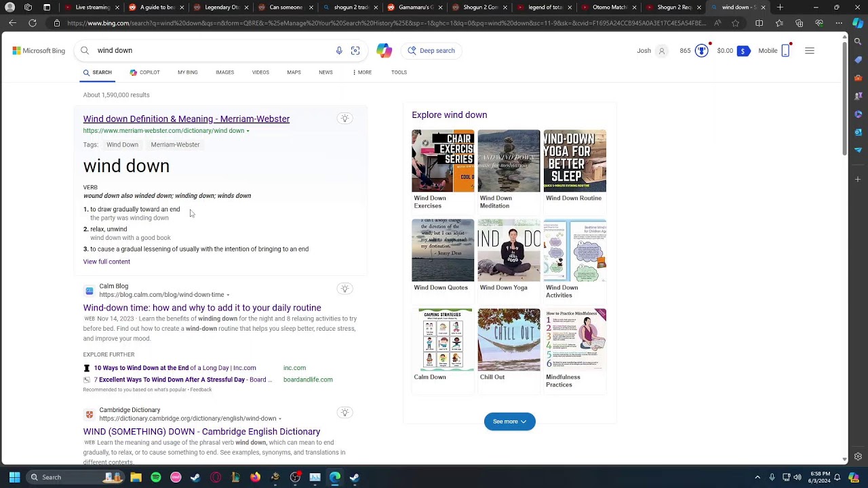Open the new tab plus button
The width and height of the screenshot is (868, 488).
[x=780, y=7]
